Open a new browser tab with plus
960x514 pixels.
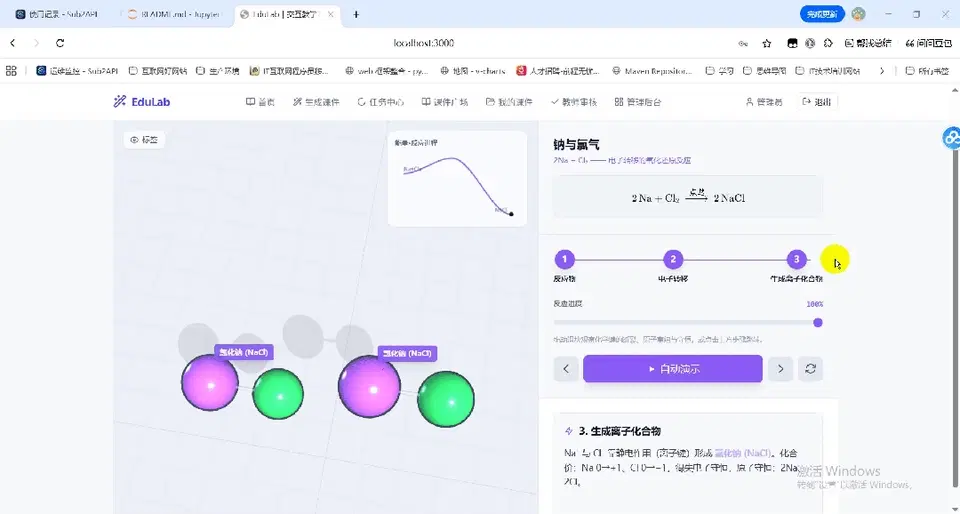point(356,14)
